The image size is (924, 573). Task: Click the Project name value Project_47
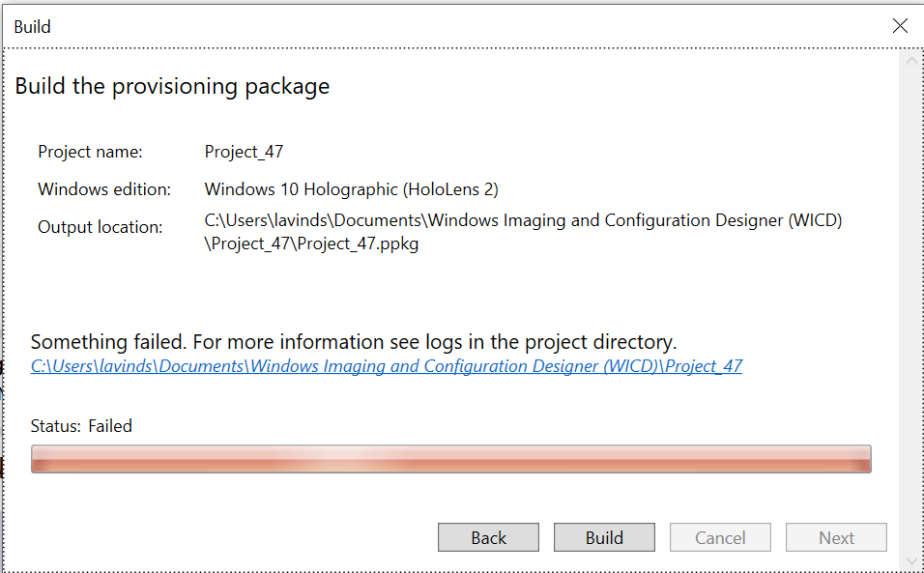[x=242, y=152]
